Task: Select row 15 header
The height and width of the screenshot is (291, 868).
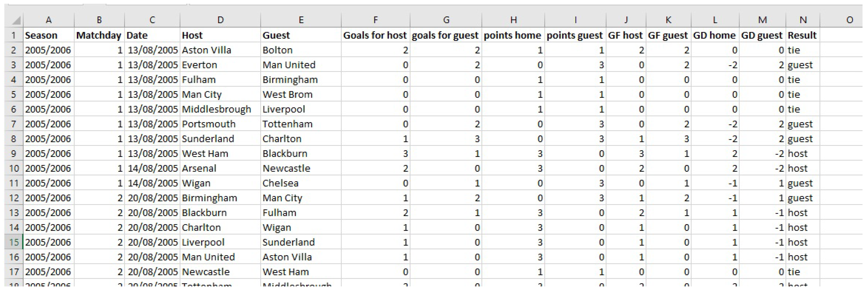Action: coord(14,242)
